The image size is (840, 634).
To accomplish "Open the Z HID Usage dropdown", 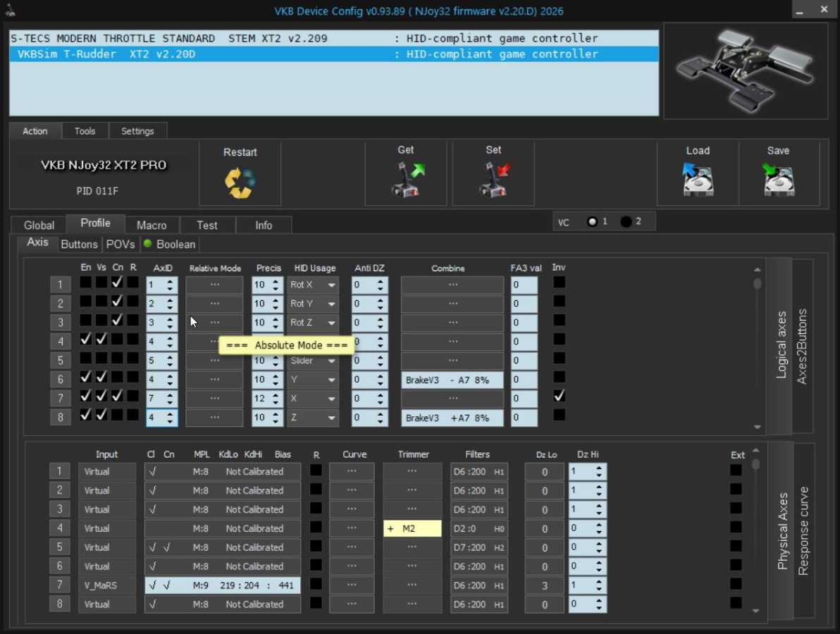I will tap(313, 418).
